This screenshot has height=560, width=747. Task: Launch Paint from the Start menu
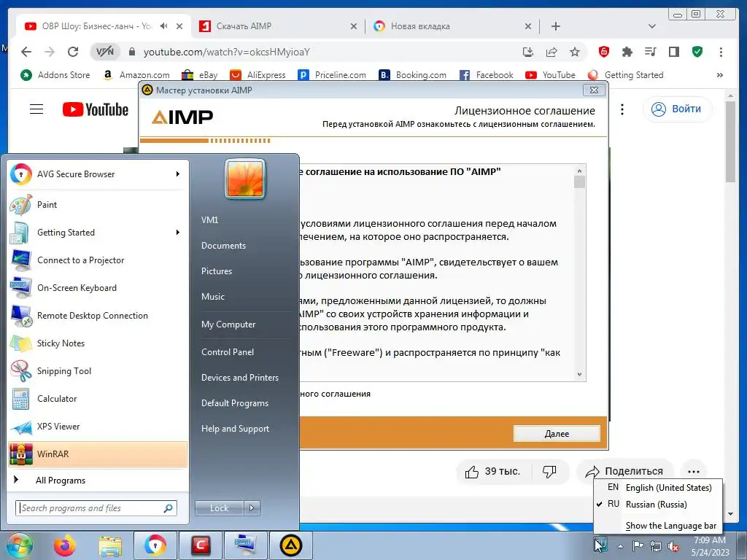(x=98, y=205)
